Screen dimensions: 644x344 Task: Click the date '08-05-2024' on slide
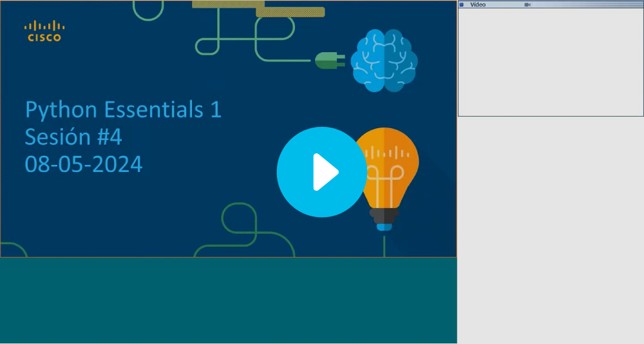(84, 164)
